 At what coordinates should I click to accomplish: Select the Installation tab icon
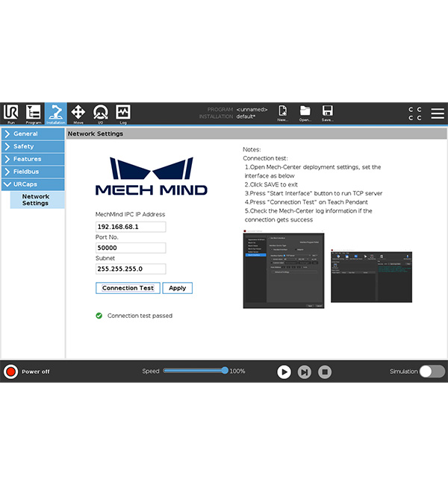(56, 113)
